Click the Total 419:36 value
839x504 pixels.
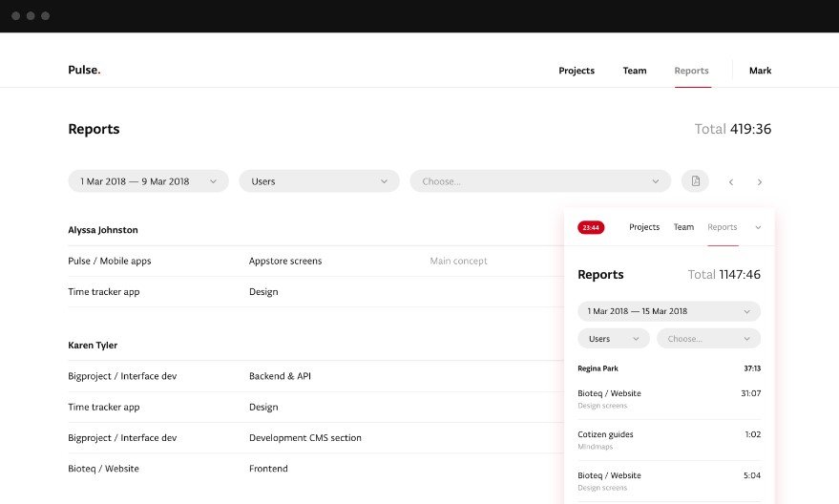coord(732,129)
